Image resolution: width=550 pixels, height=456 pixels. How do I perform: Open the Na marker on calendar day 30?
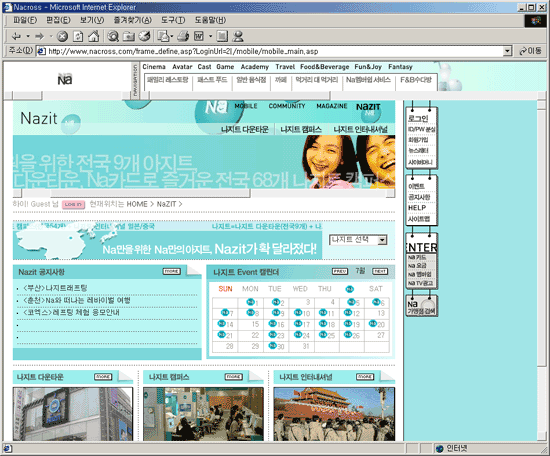click(x=272, y=346)
